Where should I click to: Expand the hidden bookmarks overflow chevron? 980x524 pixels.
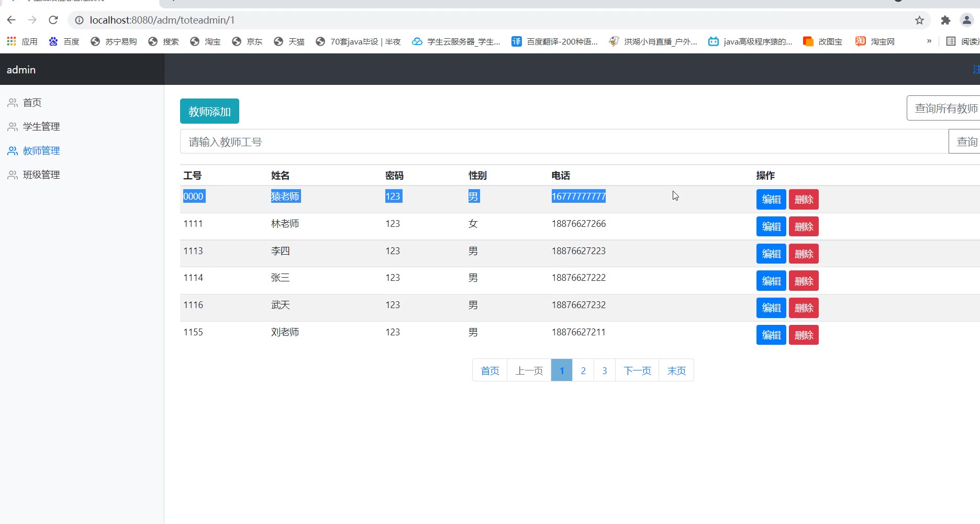click(929, 41)
